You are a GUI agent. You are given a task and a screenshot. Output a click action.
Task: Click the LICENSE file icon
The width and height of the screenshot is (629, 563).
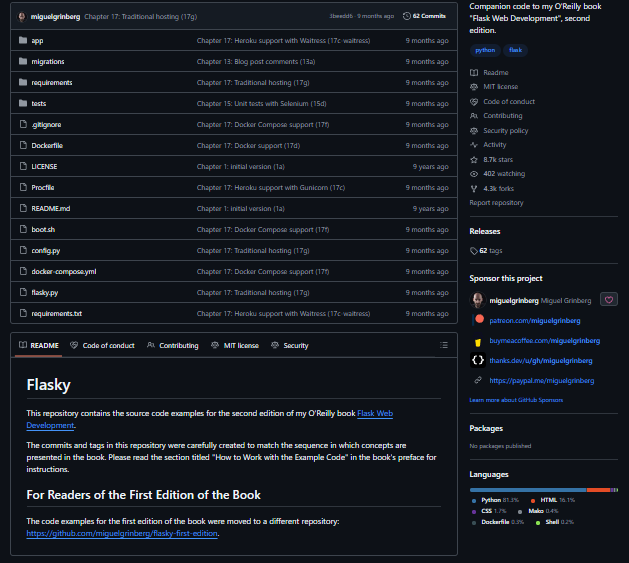[23, 166]
